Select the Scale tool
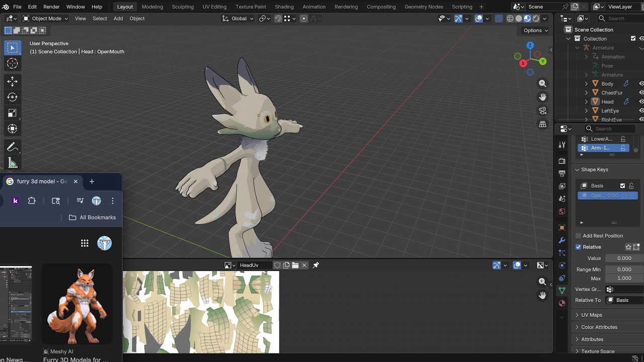This screenshot has height=362, width=644. coord(13,113)
